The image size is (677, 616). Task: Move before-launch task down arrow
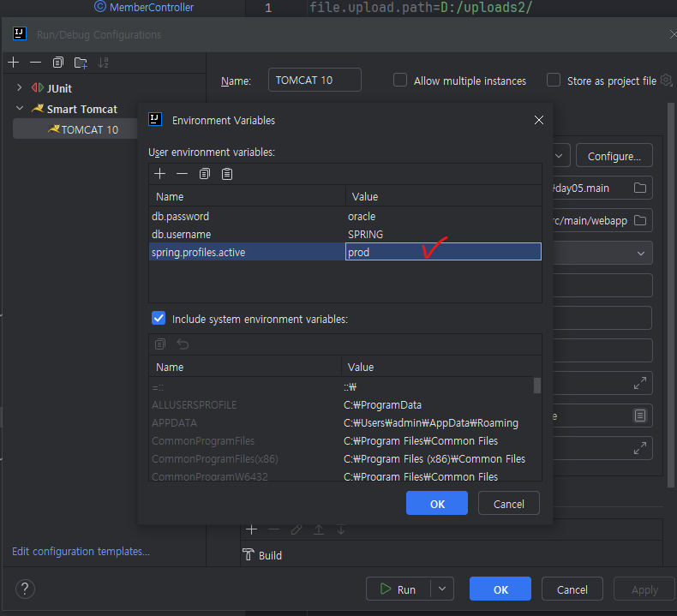pos(341,529)
